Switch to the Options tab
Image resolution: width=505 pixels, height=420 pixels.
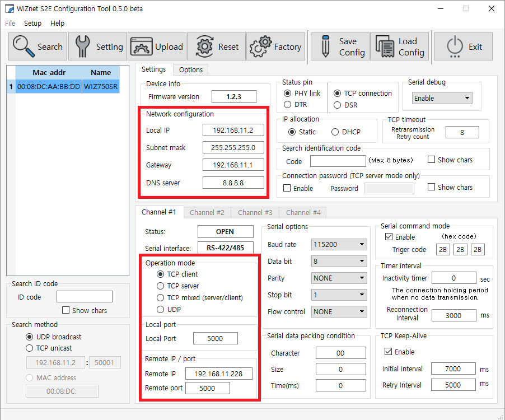[191, 70]
